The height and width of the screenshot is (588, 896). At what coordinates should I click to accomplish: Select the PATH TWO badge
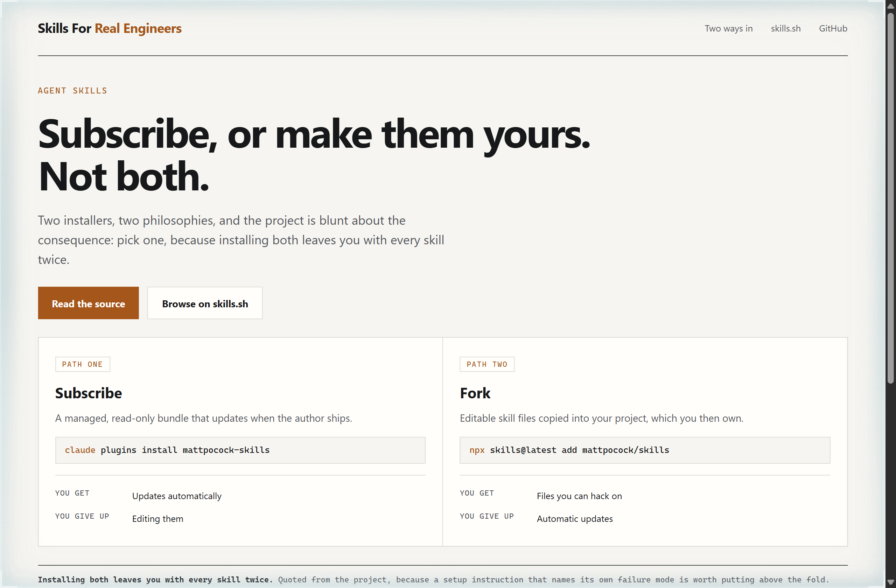(487, 364)
